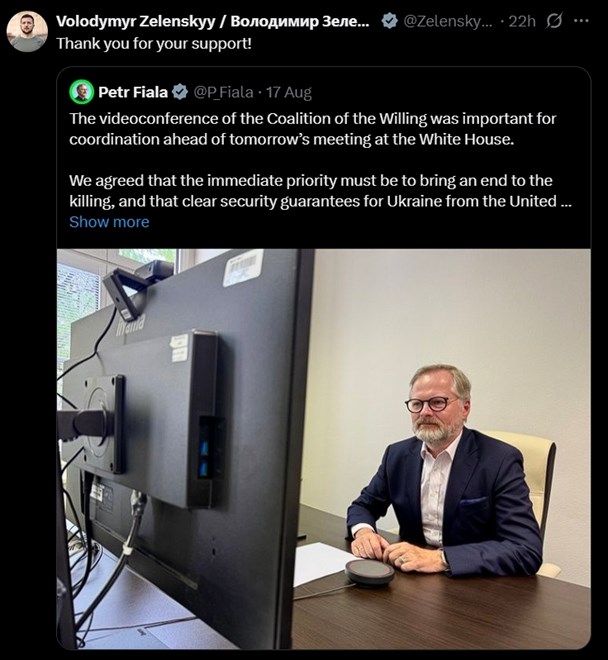This screenshot has width=608, height=660.
Task: Click the Coalition of the Willing paragraph
Action: click(312, 128)
